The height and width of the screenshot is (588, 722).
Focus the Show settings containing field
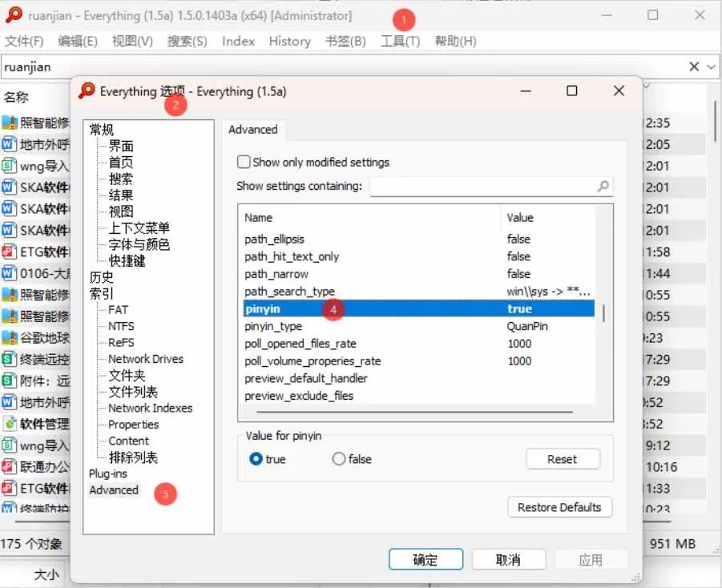[491, 186]
